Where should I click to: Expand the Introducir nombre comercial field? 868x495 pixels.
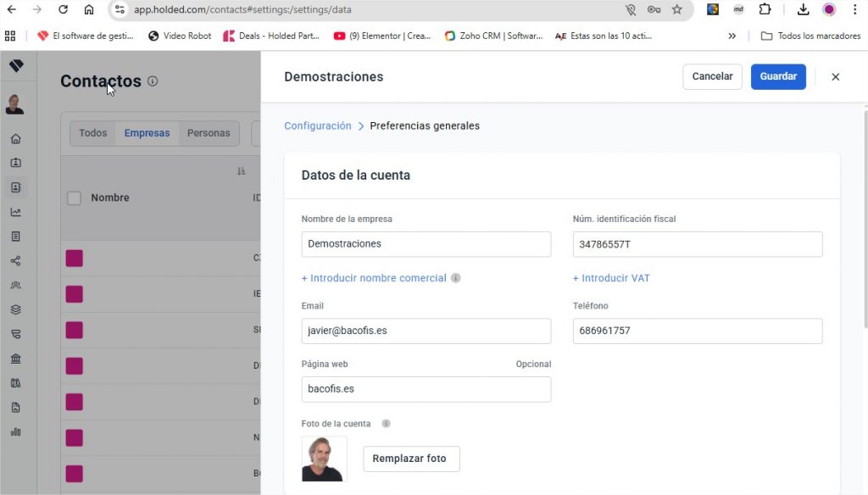tap(376, 278)
